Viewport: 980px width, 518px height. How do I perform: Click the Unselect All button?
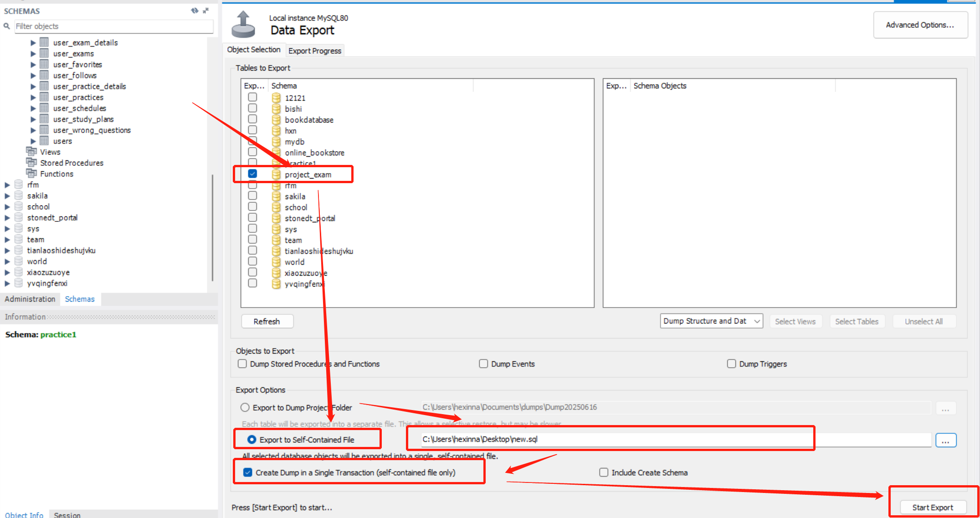point(924,321)
